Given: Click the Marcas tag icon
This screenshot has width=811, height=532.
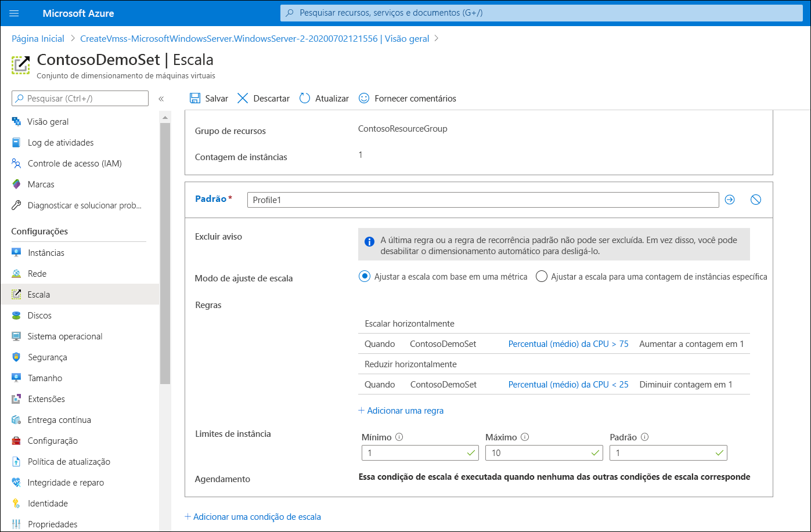Looking at the screenshot, I should click(x=16, y=184).
